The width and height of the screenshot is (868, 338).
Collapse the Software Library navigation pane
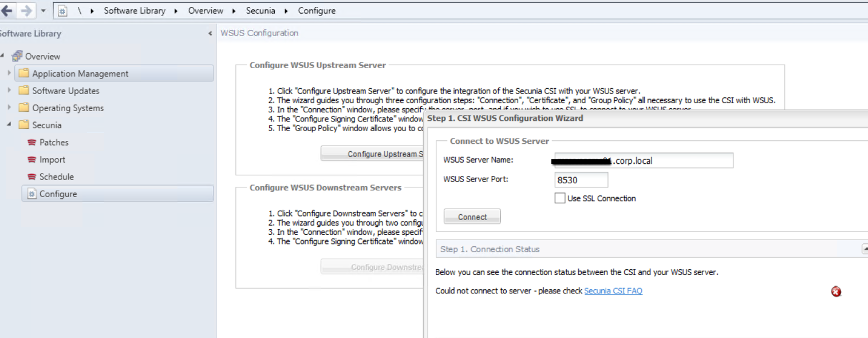210,34
